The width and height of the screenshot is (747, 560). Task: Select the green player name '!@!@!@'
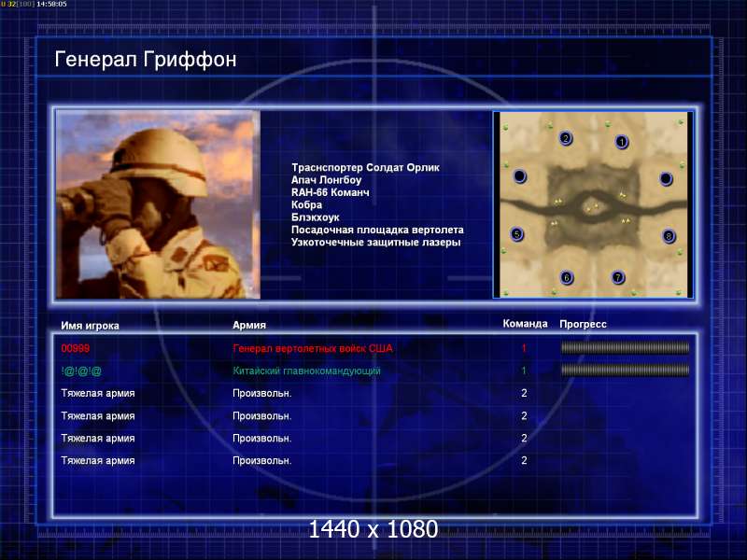click(81, 371)
